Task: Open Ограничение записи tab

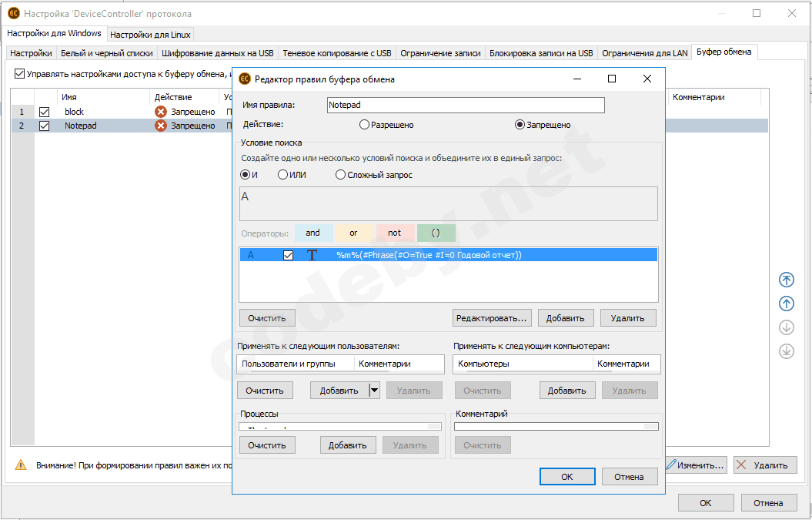Action: coord(441,53)
